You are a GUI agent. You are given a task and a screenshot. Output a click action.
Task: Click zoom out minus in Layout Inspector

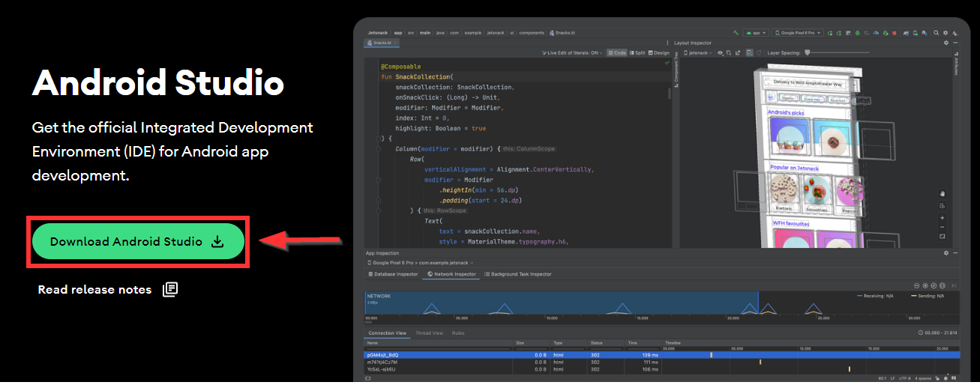coord(943,227)
